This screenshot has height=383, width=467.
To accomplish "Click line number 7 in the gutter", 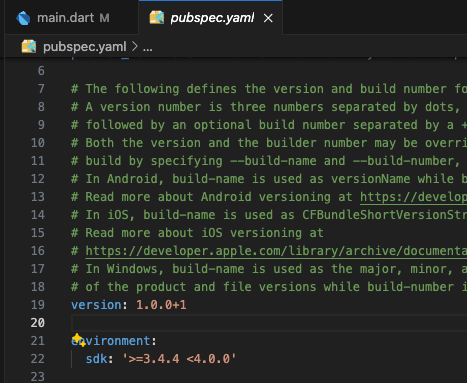I will [x=41, y=89].
